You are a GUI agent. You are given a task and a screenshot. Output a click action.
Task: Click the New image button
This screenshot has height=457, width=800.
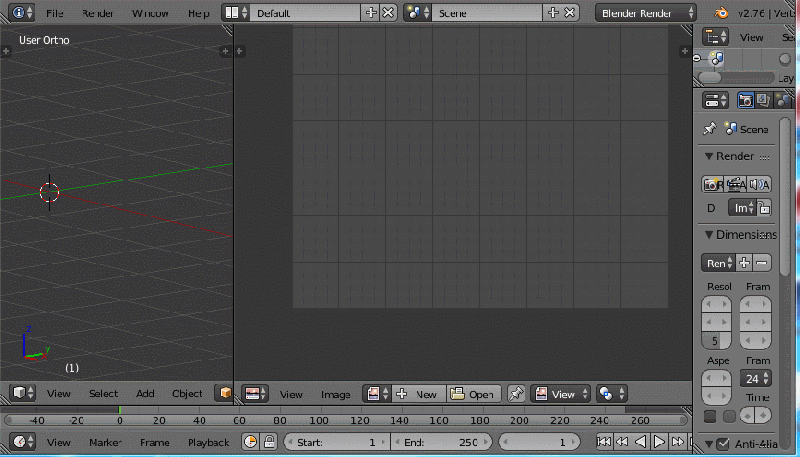click(418, 394)
